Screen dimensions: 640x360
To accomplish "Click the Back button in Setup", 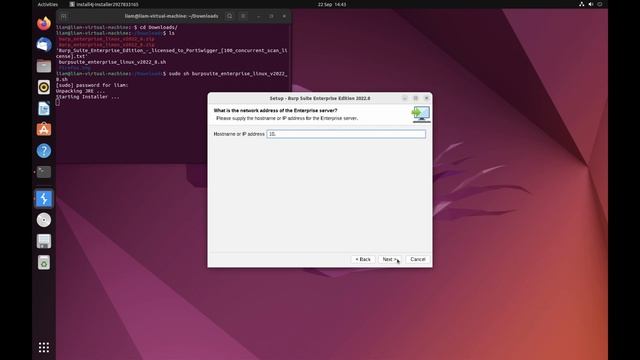I will point(363,260).
